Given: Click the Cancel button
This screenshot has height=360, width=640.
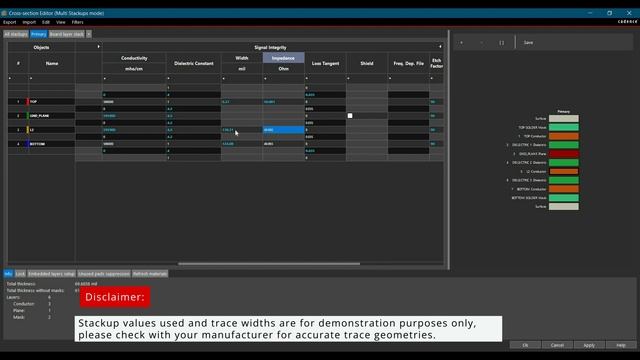Looking at the screenshot, I should (x=557, y=345).
